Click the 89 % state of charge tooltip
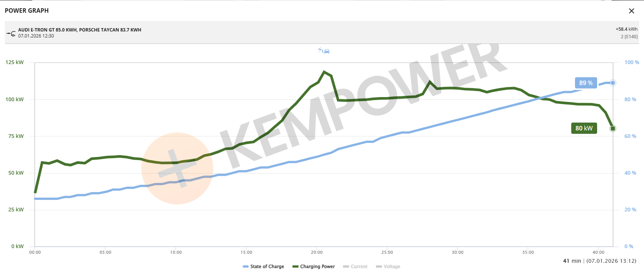The height and width of the screenshot is (280, 644). [585, 83]
